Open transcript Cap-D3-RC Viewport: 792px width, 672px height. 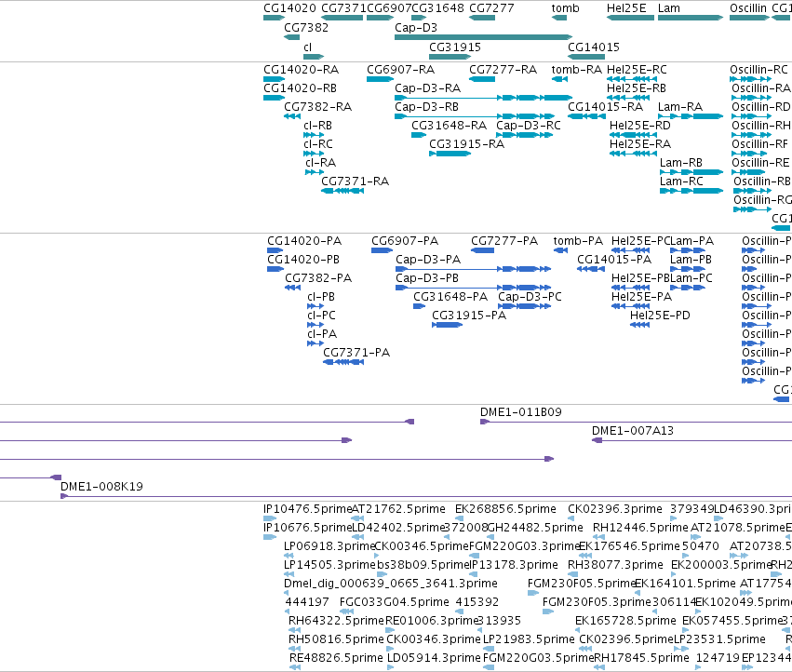(x=524, y=135)
